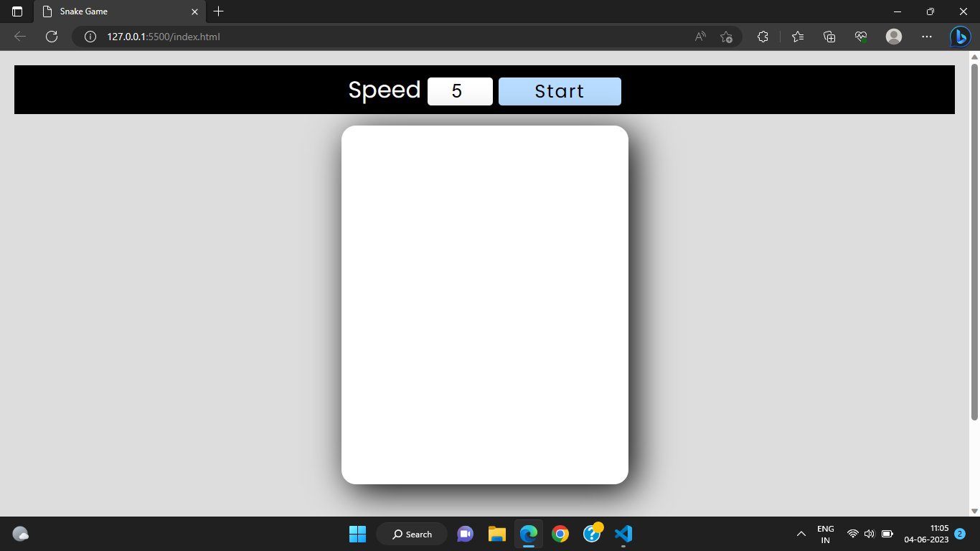
Task: Open Google Chrome from taskbar
Action: click(560, 534)
